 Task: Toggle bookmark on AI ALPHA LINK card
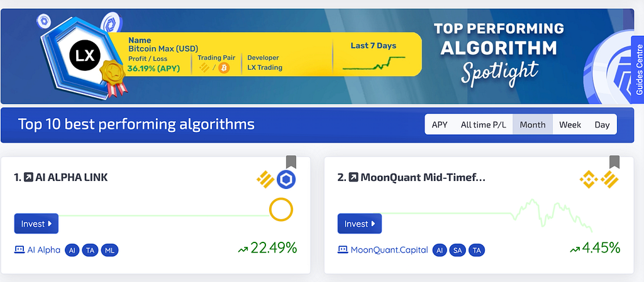[291, 162]
